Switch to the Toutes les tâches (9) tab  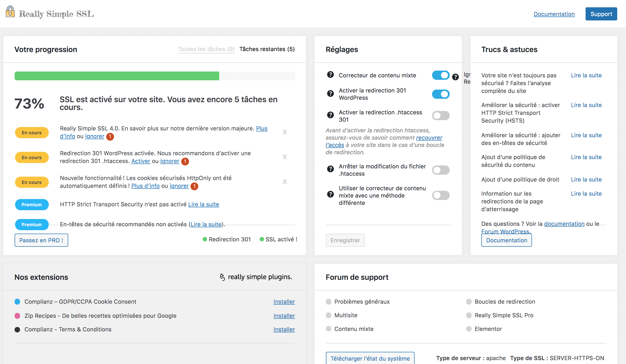tap(206, 49)
